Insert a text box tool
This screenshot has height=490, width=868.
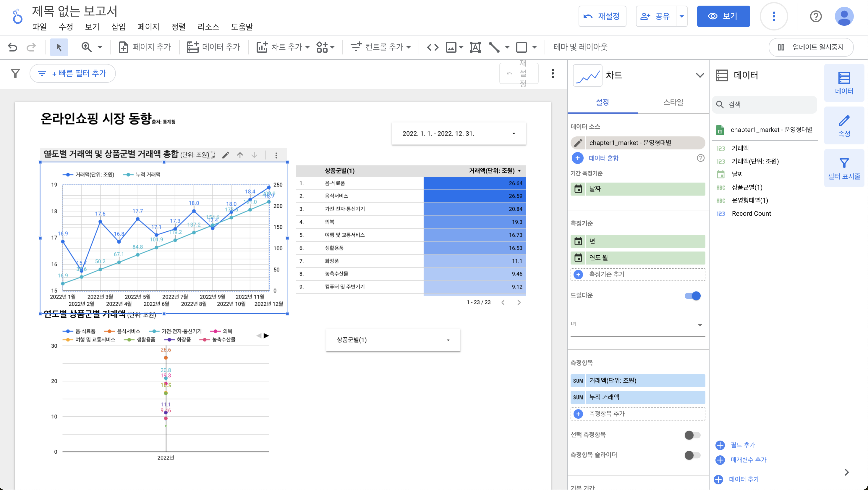[x=475, y=47]
